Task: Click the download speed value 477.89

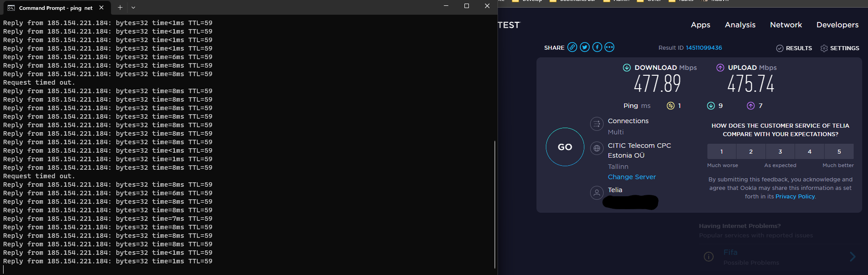Action: [x=657, y=84]
